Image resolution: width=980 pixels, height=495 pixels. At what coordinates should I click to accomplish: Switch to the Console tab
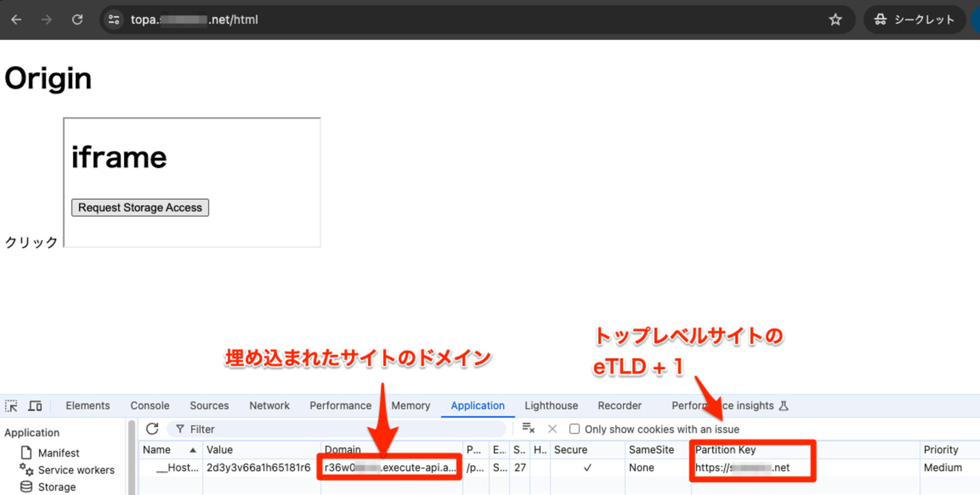coord(150,406)
